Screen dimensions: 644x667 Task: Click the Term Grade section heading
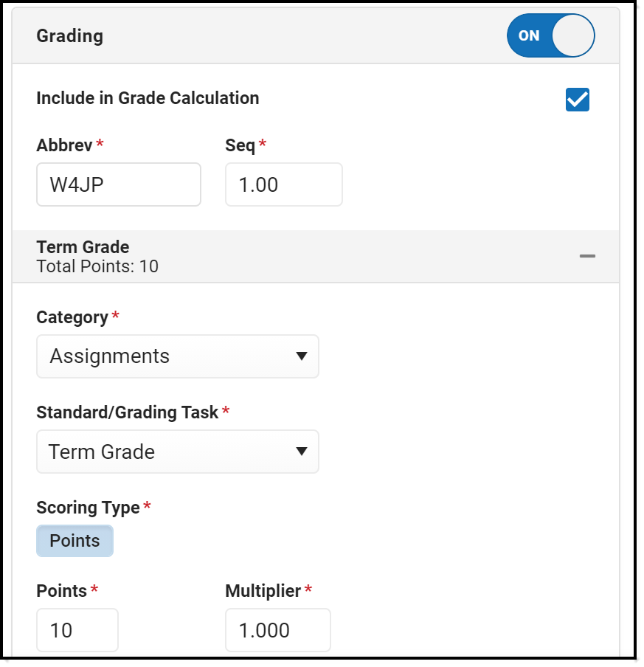(x=83, y=247)
